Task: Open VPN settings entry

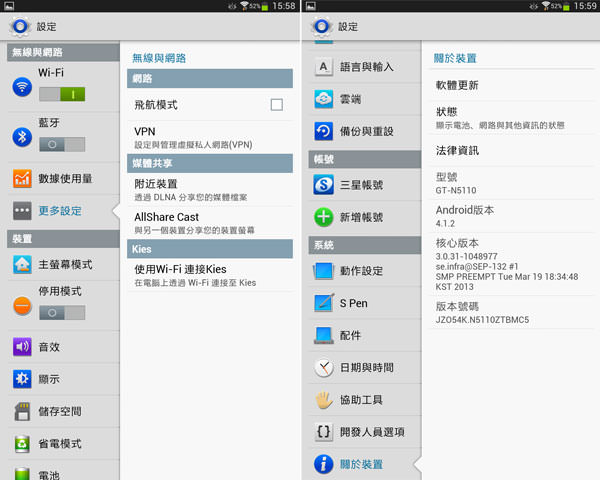Action: click(x=205, y=137)
